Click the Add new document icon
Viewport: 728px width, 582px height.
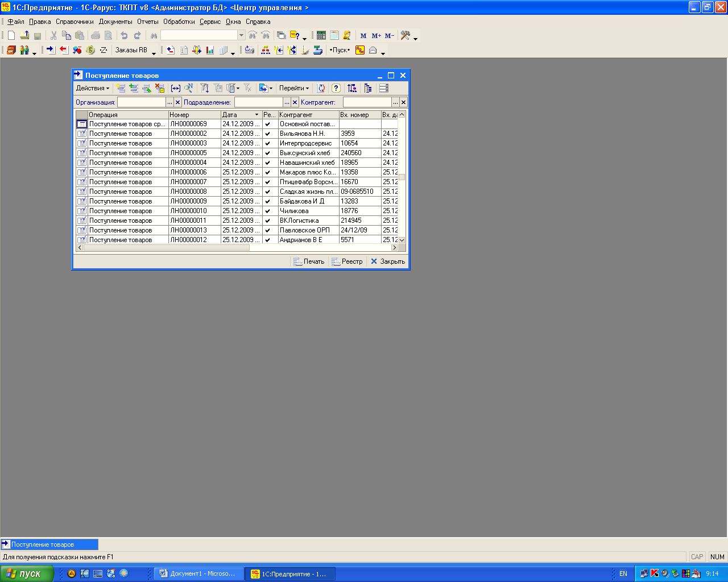pyautogui.click(x=121, y=88)
